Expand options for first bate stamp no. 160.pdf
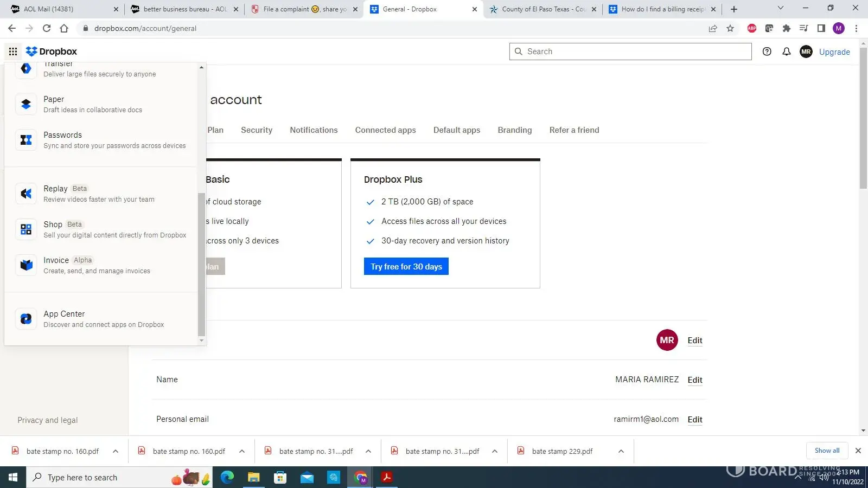The image size is (868, 488). [116, 451]
